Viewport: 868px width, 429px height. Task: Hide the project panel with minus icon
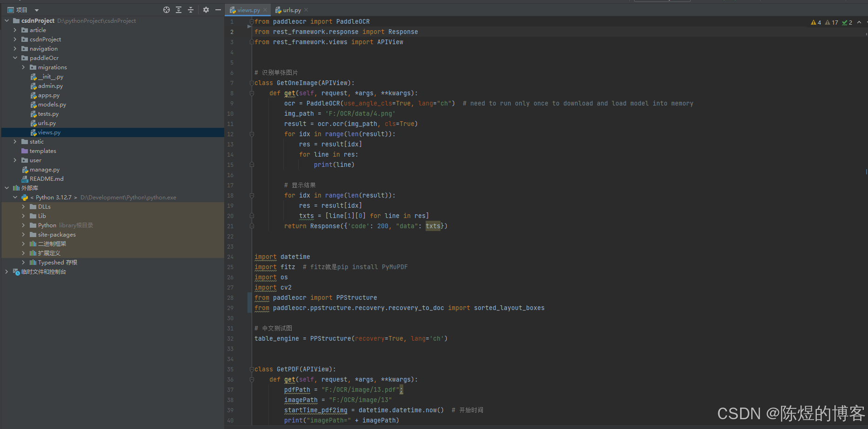click(218, 10)
